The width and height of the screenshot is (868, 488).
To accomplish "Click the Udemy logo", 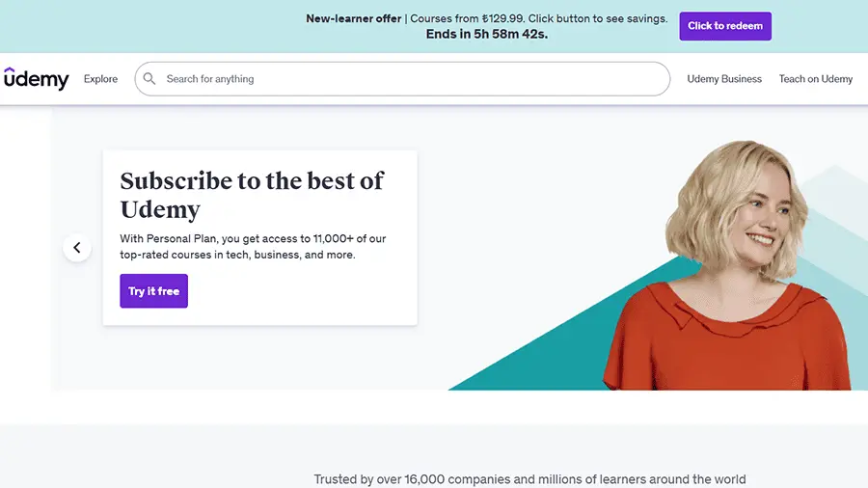I will pyautogui.click(x=37, y=79).
